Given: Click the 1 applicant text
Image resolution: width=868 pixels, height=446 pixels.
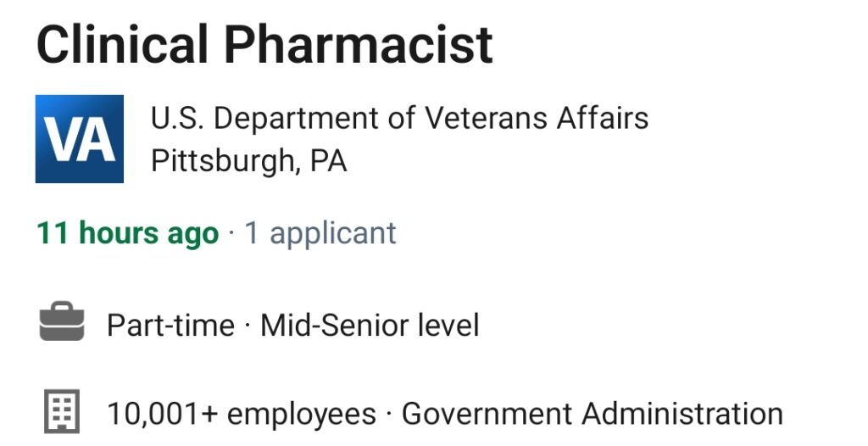Looking at the screenshot, I should 320,232.
